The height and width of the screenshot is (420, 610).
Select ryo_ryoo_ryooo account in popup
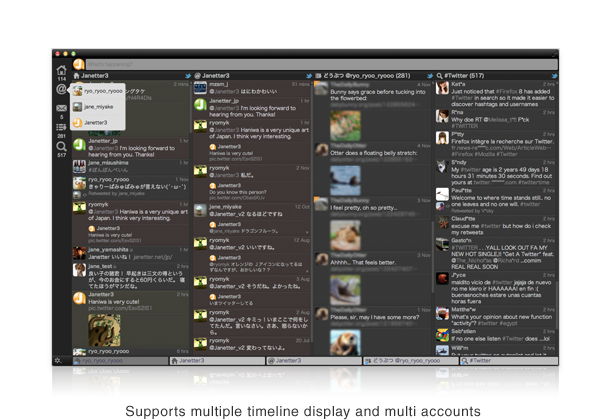pyautogui.click(x=98, y=91)
